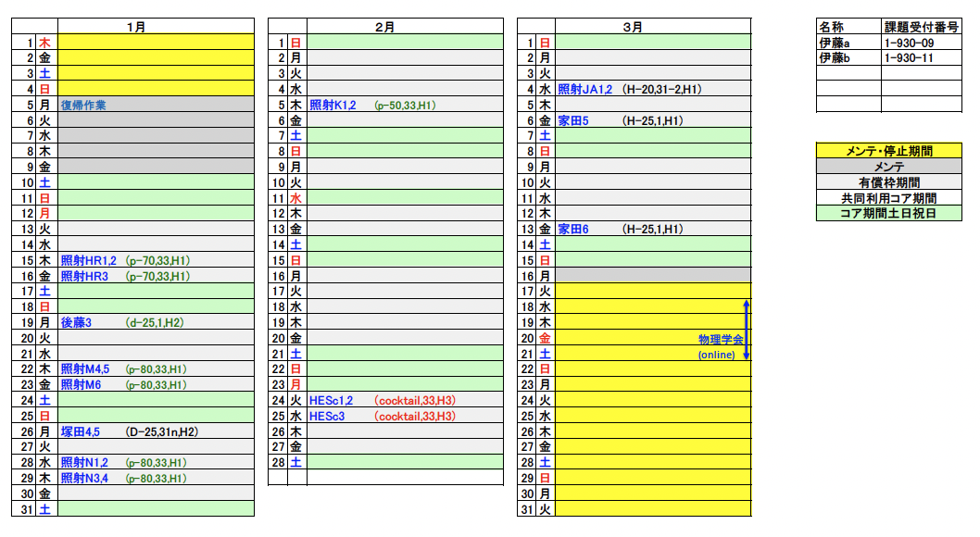Select the yellow メンテ・停止期間 legend swatch

(x=888, y=151)
